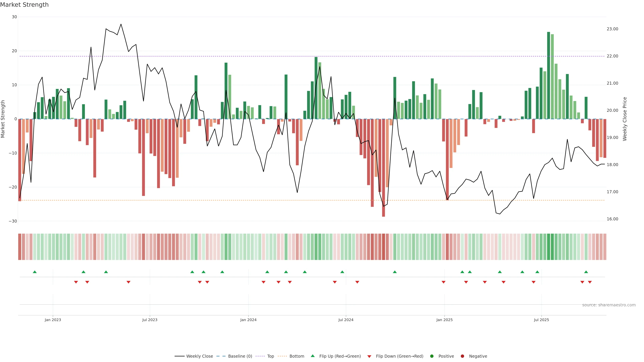The image size is (644, 362).
Task: Click the Jul 2025 x-axis label
Action: pyautogui.click(x=541, y=320)
